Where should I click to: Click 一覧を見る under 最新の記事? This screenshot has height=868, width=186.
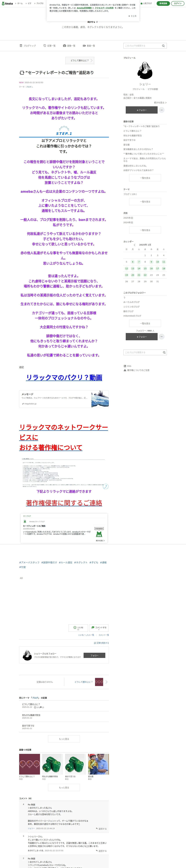145,178
